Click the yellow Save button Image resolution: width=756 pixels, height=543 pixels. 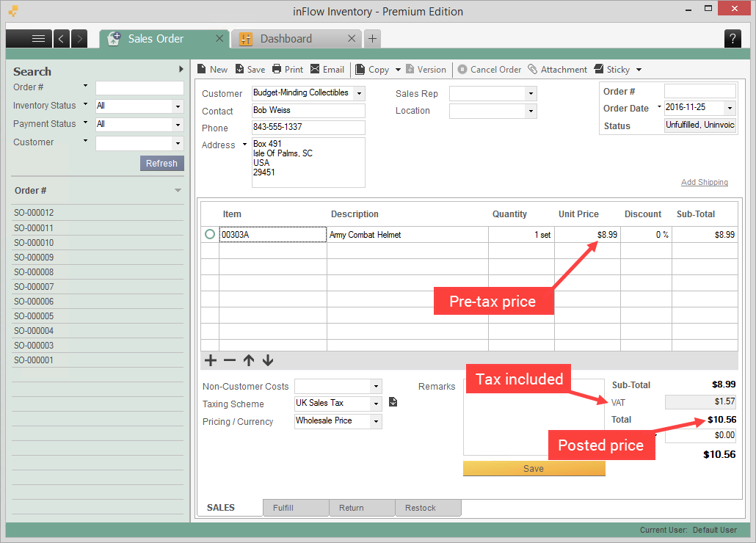(x=534, y=468)
